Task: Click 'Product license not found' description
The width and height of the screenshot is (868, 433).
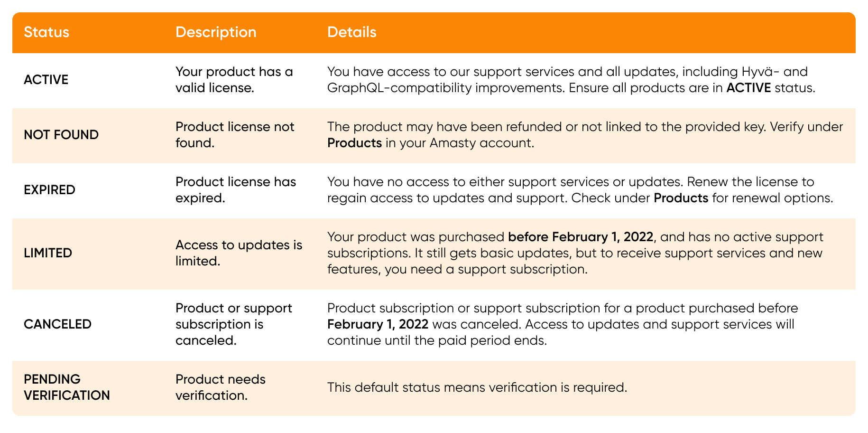Action: tap(235, 135)
